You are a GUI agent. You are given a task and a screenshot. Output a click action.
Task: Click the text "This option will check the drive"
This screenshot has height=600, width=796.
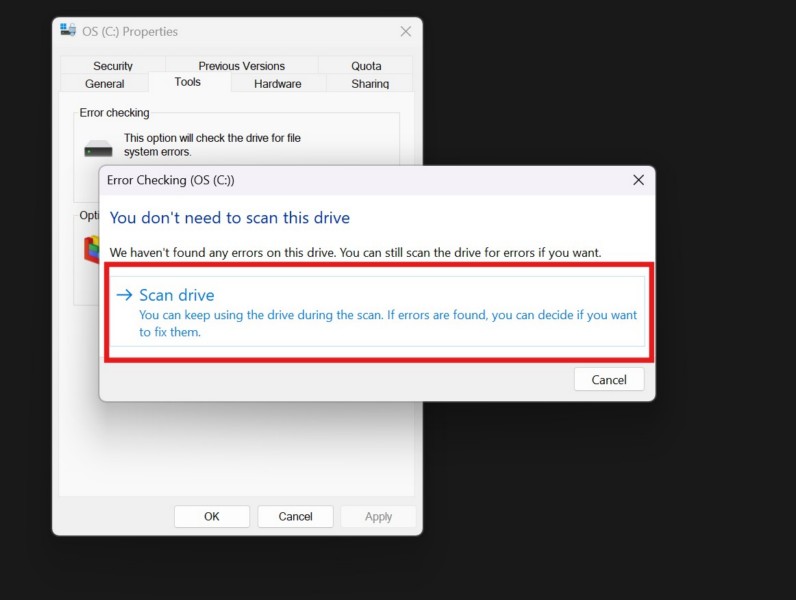point(196,138)
